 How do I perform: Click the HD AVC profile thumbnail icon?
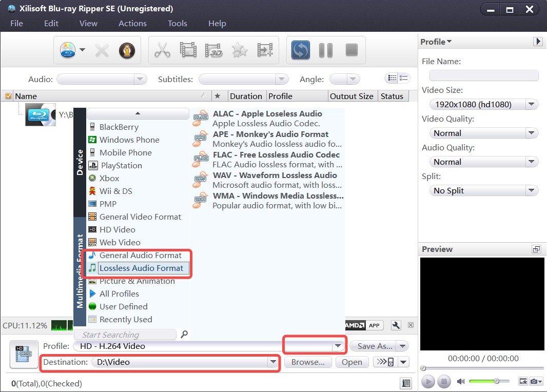point(24,354)
